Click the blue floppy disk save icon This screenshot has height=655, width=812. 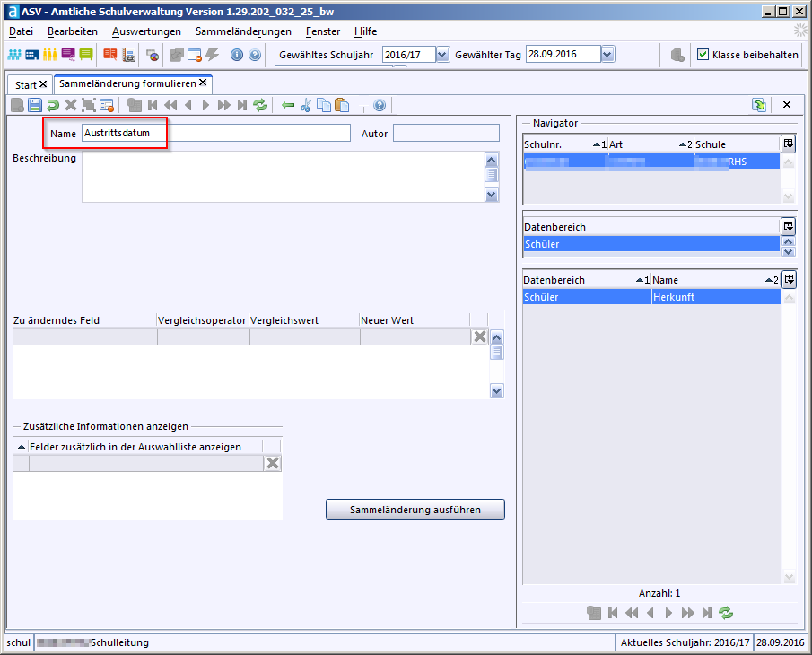click(x=35, y=105)
